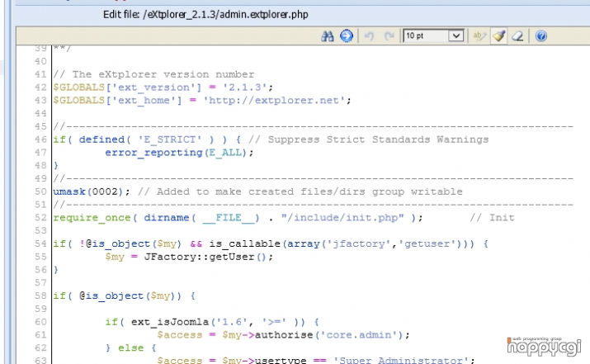Click the go-to-line blue arrow icon
This screenshot has height=364, width=590.
(x=347, y=36)
